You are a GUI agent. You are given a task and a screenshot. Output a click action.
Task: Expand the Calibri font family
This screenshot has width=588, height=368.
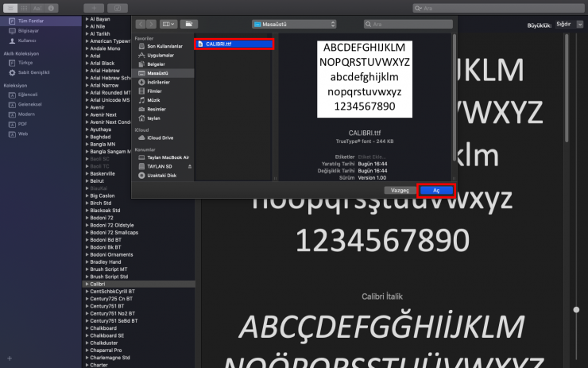pos(87,284)
